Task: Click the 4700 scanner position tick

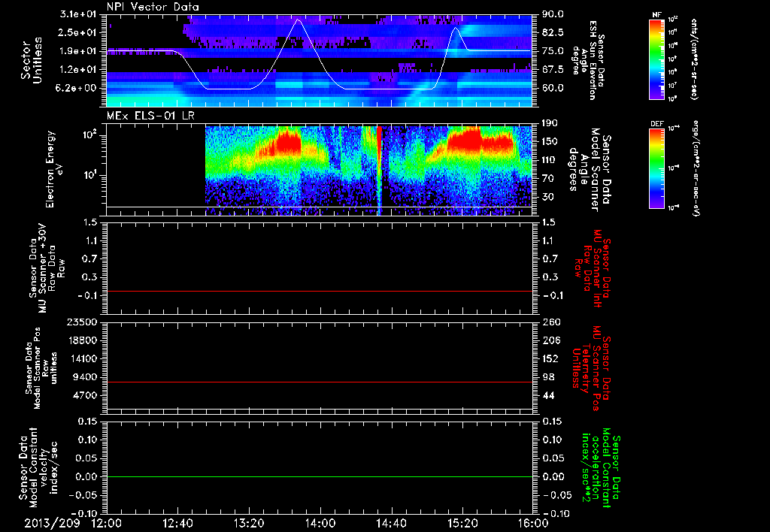Action: 86,395
